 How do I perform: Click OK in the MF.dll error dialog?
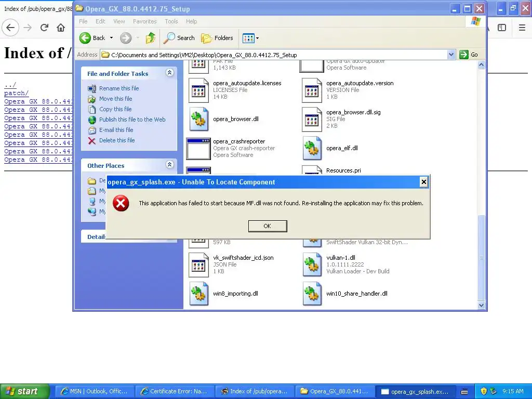pyautogui.click(x=268, y=226)
